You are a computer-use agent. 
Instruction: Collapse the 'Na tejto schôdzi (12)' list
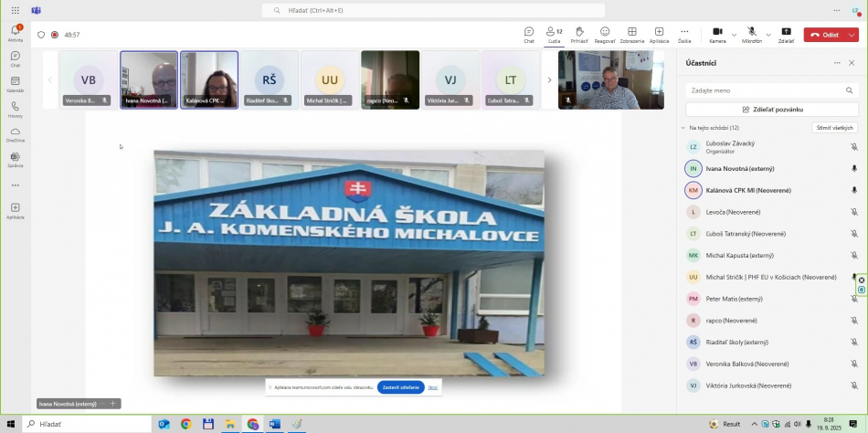[x=683, y=128]
